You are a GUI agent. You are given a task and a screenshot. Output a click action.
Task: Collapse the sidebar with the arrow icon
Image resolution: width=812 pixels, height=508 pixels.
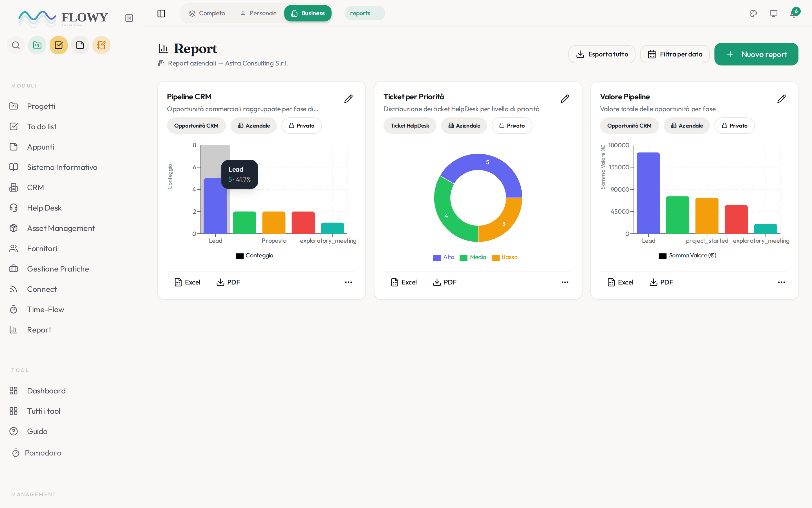coord(129,18)
